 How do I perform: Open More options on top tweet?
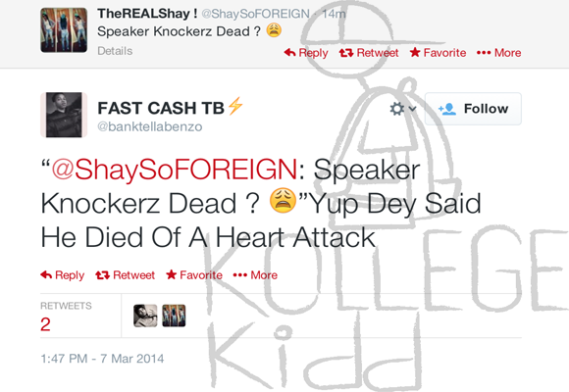point(499,53)
